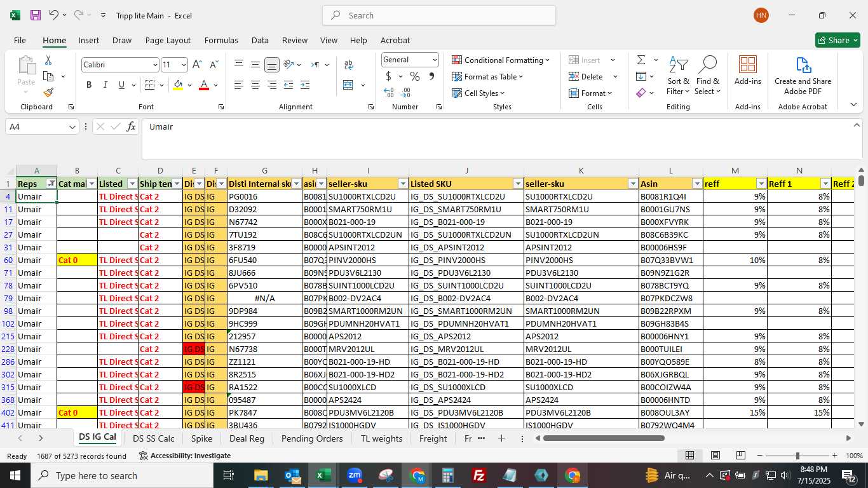Click the Search box in title bar
868x488 pixels.
coord(439,15)
